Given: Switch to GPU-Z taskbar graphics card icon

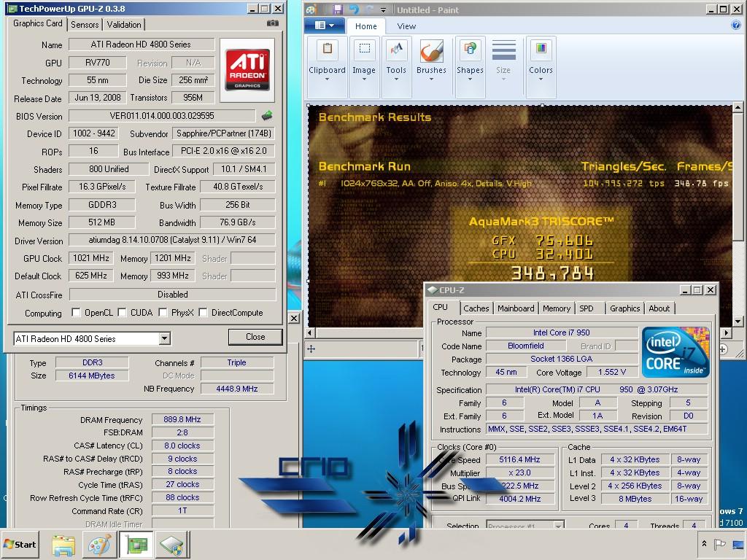Looking at the screenshot, I should coord(136,544).
